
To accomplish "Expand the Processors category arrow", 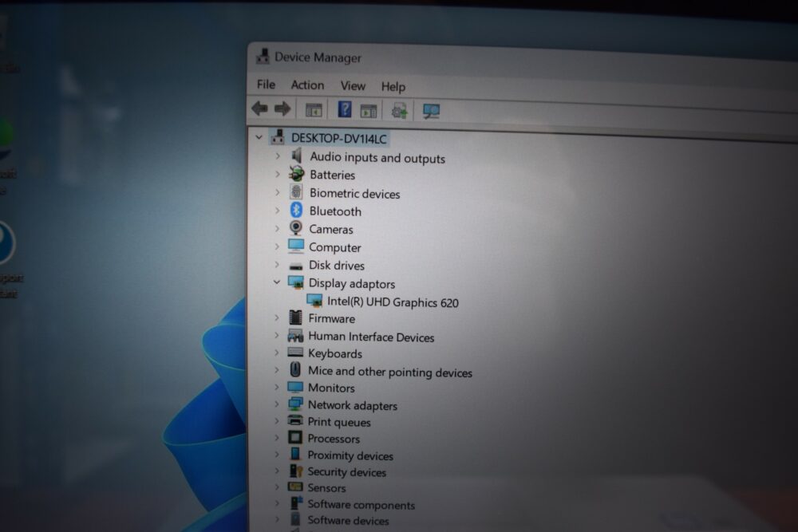I will coord(276,437).
